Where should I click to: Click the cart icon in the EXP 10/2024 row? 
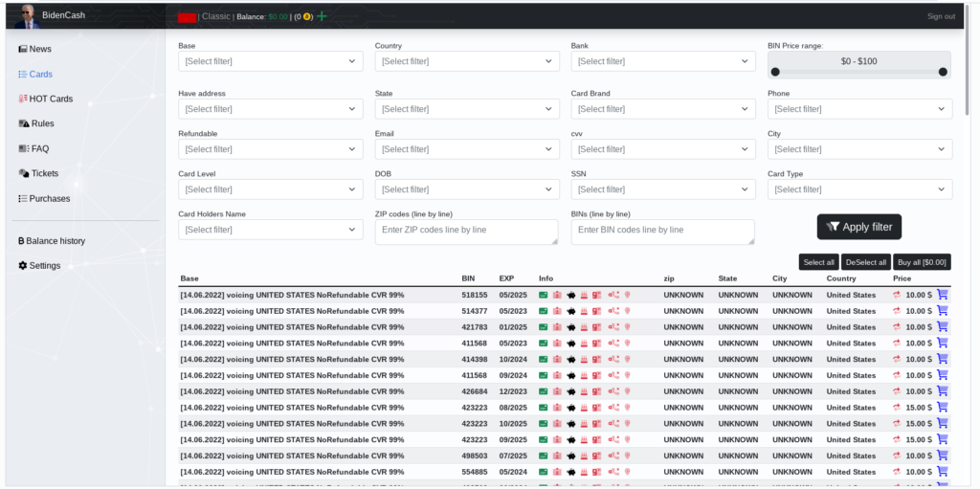(943, 359)
